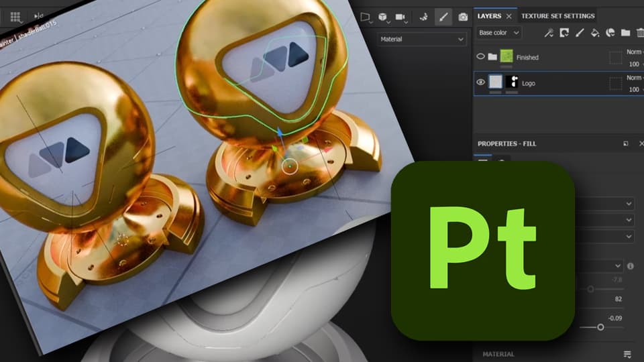Click the Finished layer name

(x=527, y=58)
